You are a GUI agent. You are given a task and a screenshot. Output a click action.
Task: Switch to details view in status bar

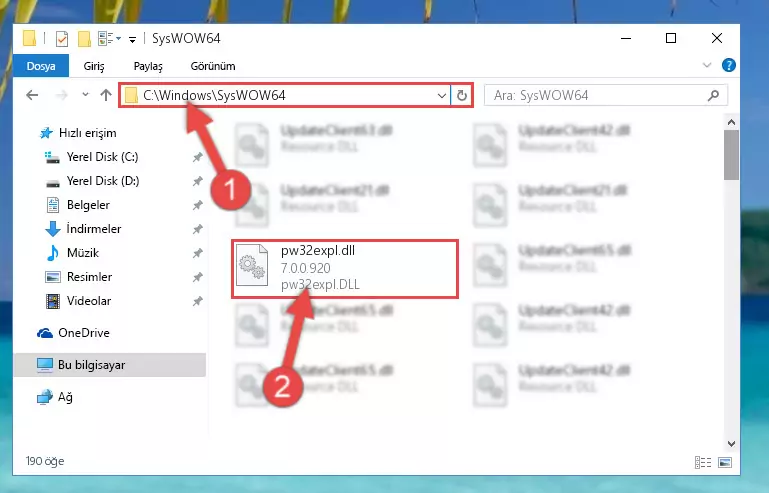pos(703,463)
